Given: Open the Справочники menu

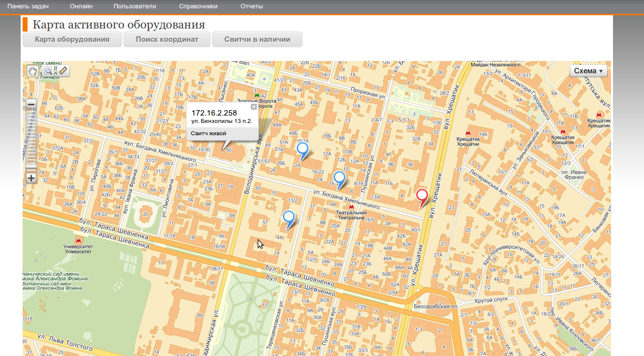Looking at the screenshot, I should [198, 6].
